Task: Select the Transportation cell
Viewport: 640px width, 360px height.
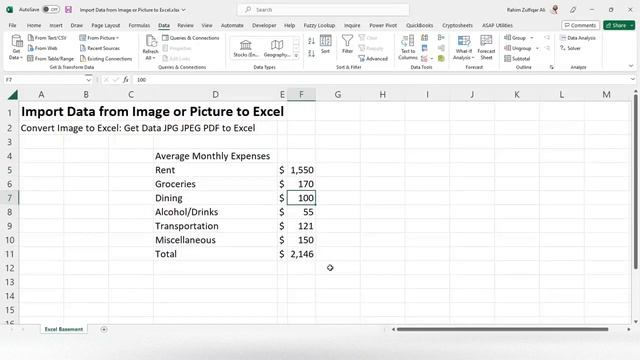Action: 215,226
